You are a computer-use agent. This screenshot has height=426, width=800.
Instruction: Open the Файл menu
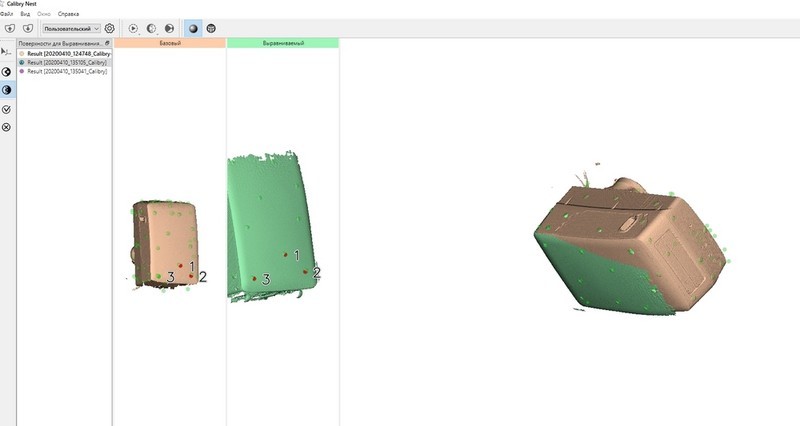click(x=7, y=15)
